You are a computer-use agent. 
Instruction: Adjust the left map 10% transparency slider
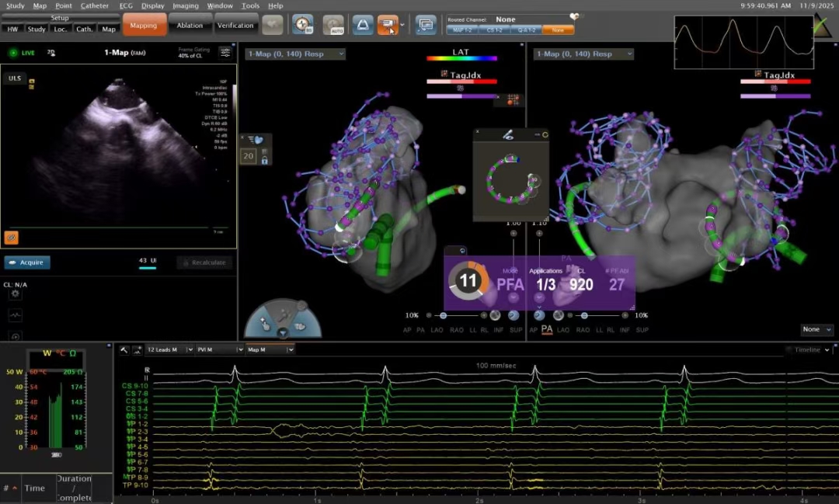click(444, 316)
